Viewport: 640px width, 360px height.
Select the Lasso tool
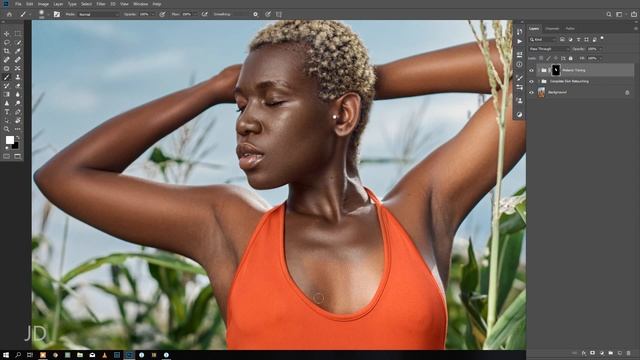[7, 42]
